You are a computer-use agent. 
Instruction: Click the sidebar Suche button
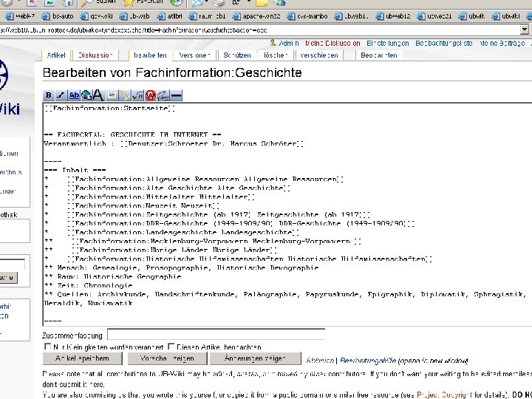click(x=7, y=278)
